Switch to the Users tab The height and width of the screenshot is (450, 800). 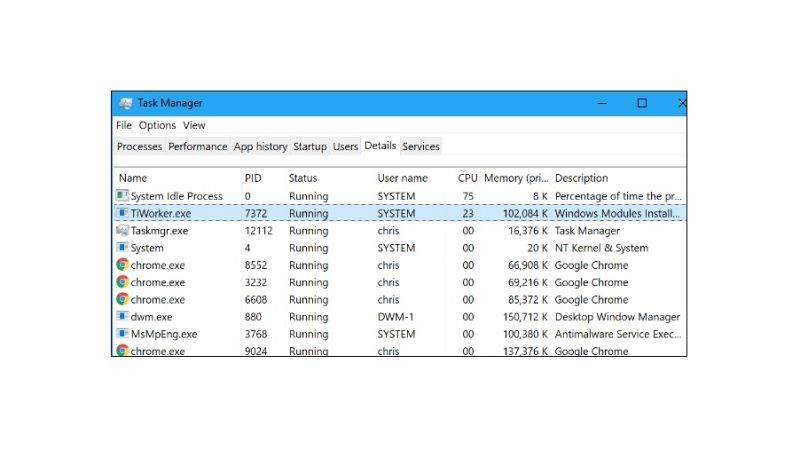[345, 146]
